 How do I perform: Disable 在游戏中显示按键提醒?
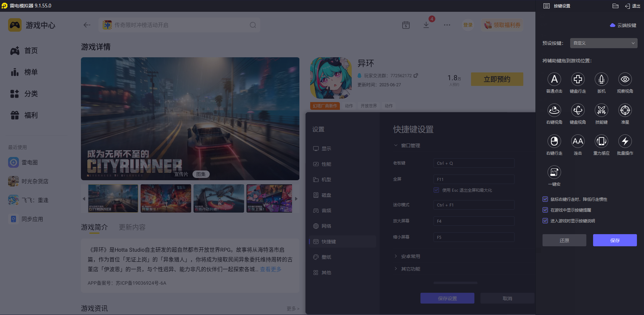click(x=545, y=210)
